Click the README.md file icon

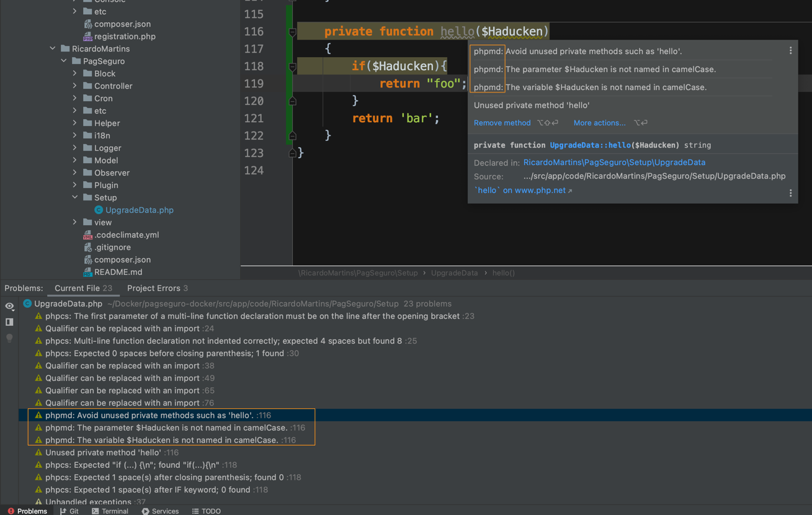[87, 272]
